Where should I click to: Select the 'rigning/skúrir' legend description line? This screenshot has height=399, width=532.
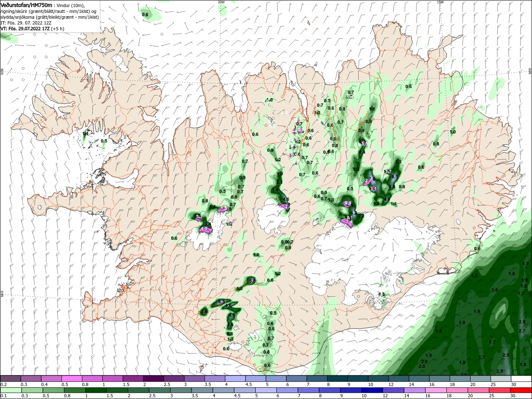(x=49, y=11)
